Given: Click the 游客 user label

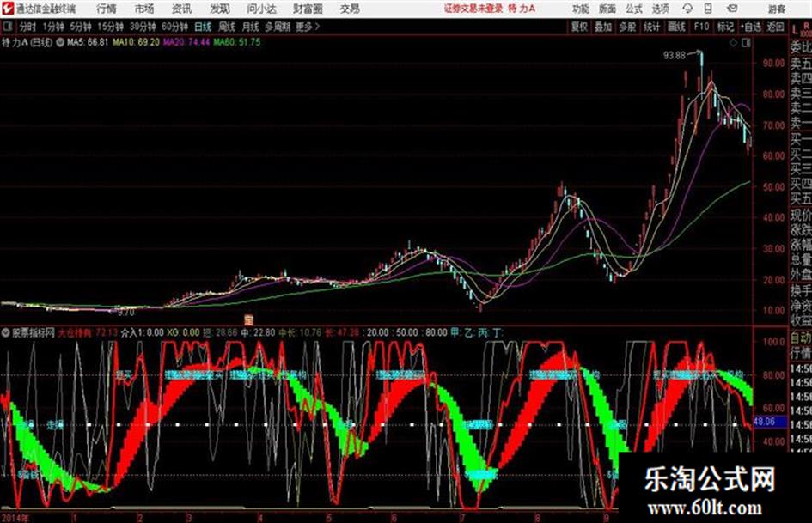Looking at the screenshot, I should pos(777,9).
